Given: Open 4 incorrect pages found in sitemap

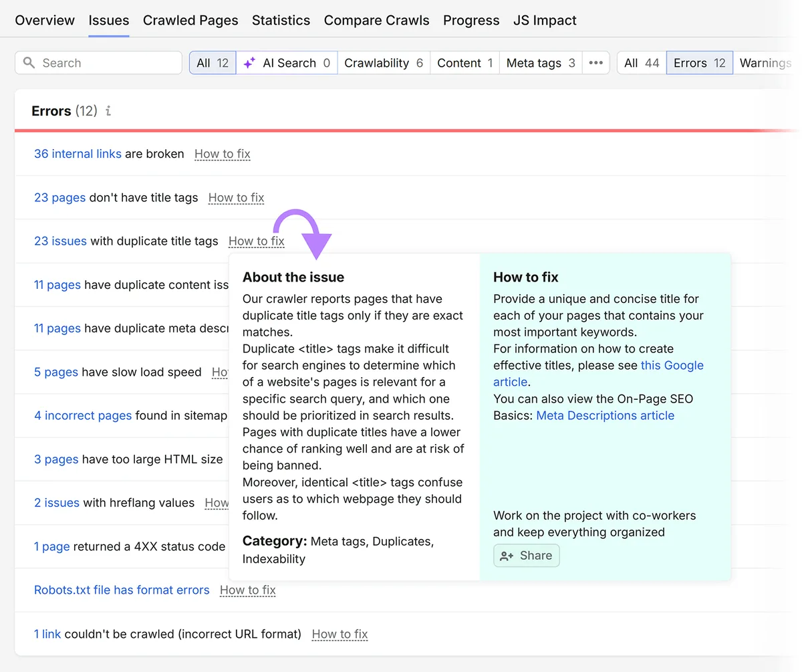Looking at the screenshot, I should pos(83,416).
